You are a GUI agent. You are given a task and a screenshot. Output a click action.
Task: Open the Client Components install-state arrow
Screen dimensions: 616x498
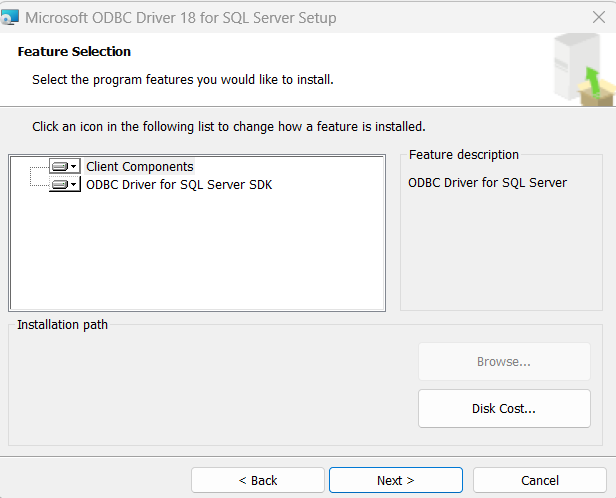(x=73, y=167)
